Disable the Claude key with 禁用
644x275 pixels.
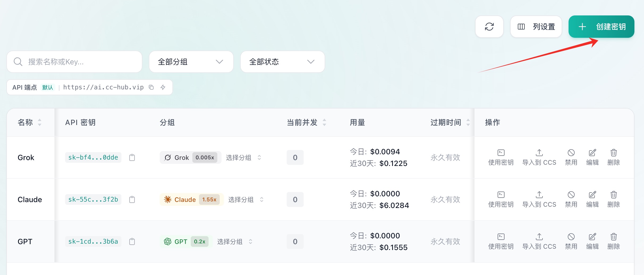pyautogui.click(x=571, y=199)
